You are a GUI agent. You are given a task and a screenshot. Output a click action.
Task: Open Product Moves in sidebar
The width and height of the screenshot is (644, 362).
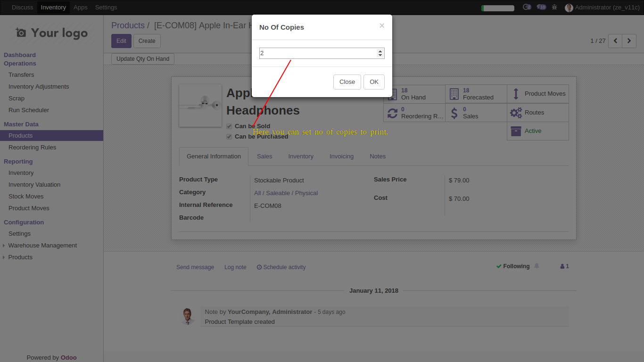click(29, 208)
